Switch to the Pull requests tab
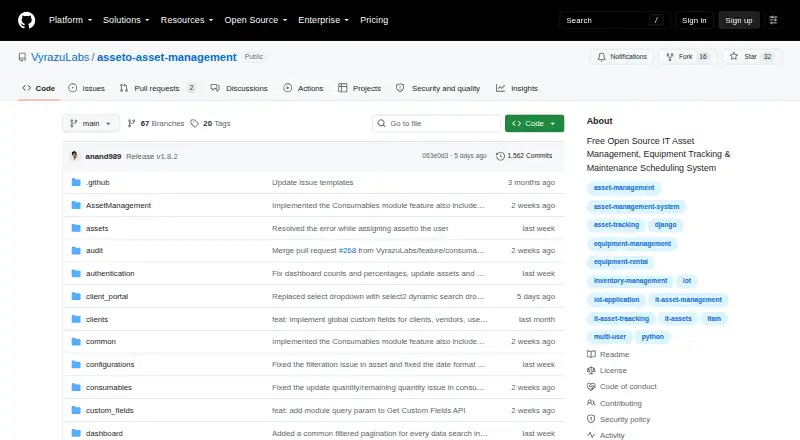The height and width of the screenshot is (440, 800). [158, 88]
